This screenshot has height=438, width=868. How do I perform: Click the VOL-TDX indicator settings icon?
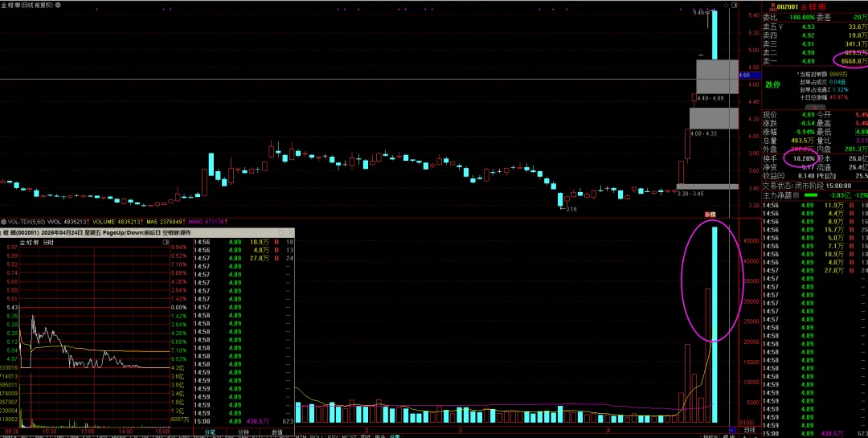(x=3, y=222)
